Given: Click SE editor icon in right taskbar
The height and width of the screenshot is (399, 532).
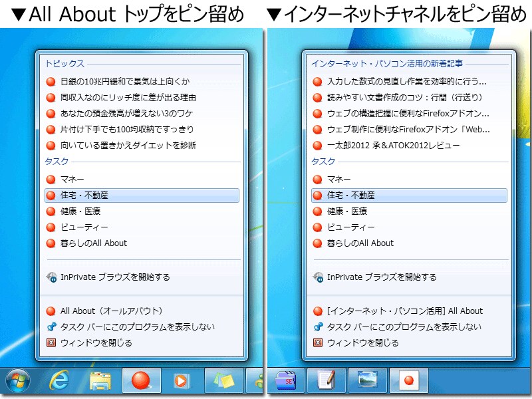Looking at the screenshot, I should (x=286, y=380).
